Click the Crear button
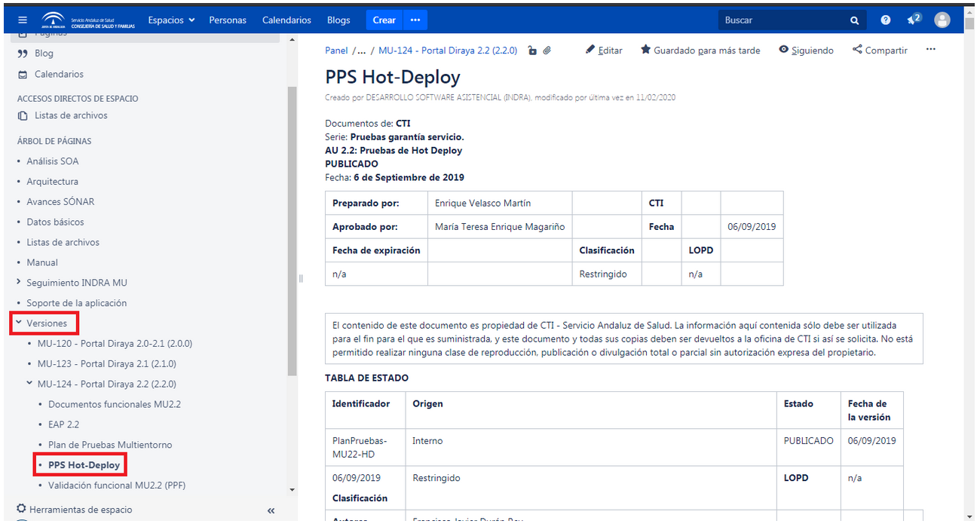The width and height of the screenshot is (980, 530). click(384, 20)
